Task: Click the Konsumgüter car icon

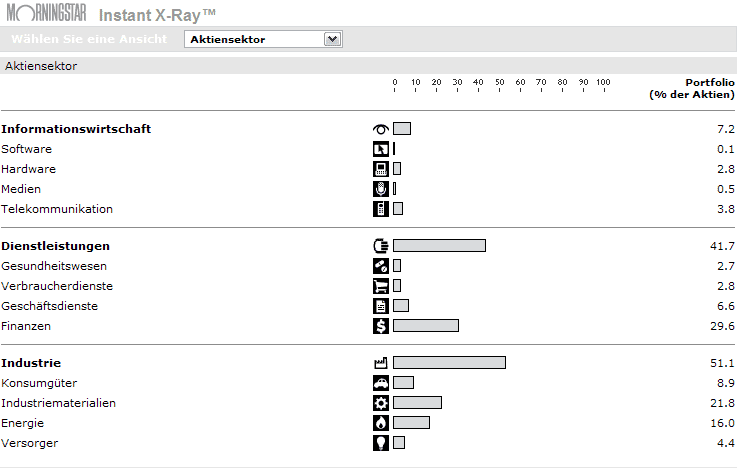Action: coord(380,383)
